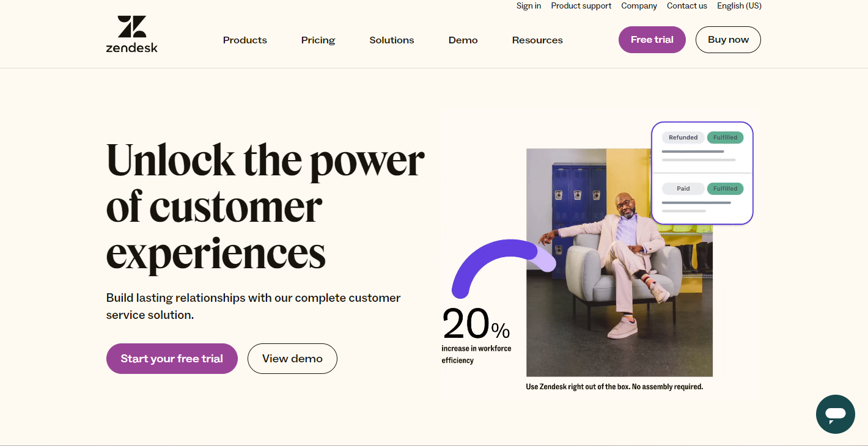The height and width of the screenshot is (446, 868).
Task: Click the Paid status tag
Action: coord(683,189)
